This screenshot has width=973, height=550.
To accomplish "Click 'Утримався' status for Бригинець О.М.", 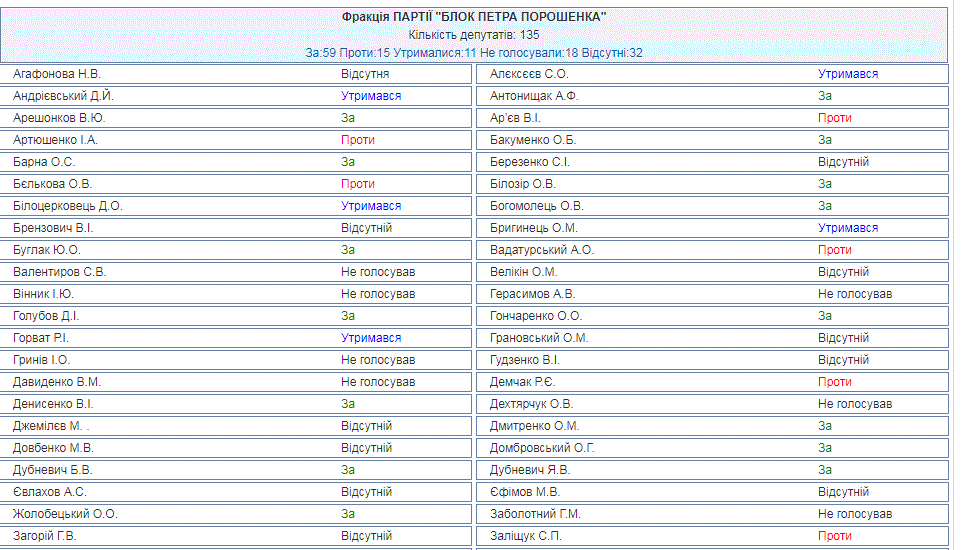I will pyautogui.click(x=848, y=228).
